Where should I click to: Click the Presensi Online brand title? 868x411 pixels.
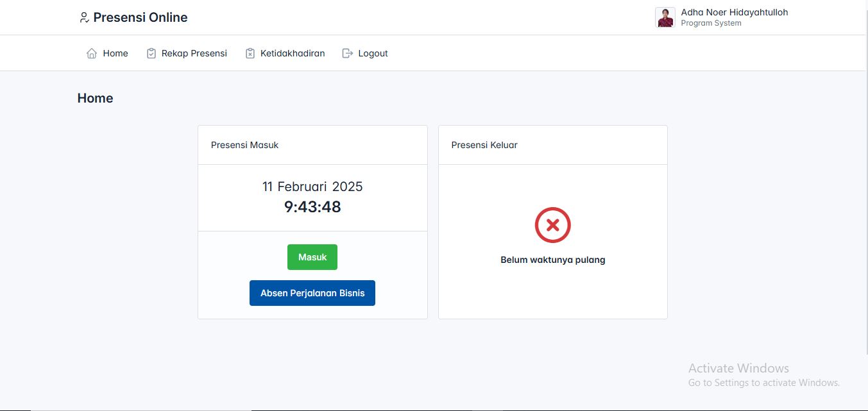[x=140, y=18]
